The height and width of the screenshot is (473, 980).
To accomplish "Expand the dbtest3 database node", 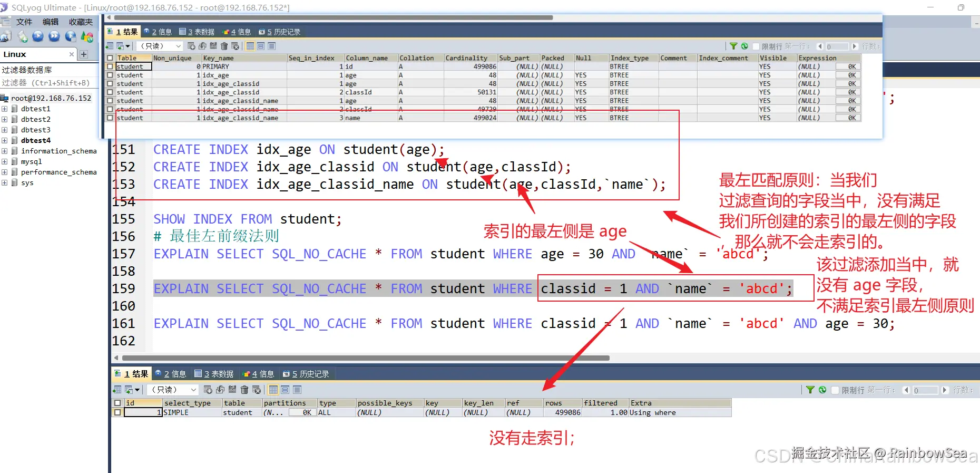I will pyautogui.click(x=5, y=130).
